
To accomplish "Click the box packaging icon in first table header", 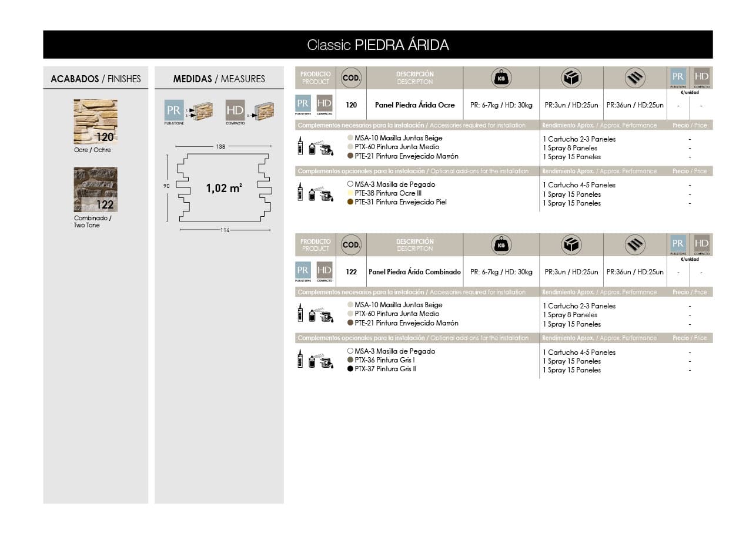I will pos(571,78).
